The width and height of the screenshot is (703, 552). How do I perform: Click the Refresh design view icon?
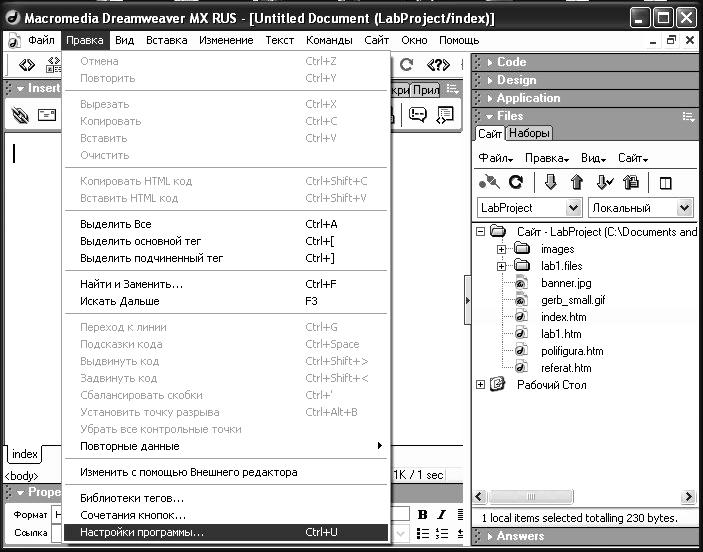pos(406,65)
